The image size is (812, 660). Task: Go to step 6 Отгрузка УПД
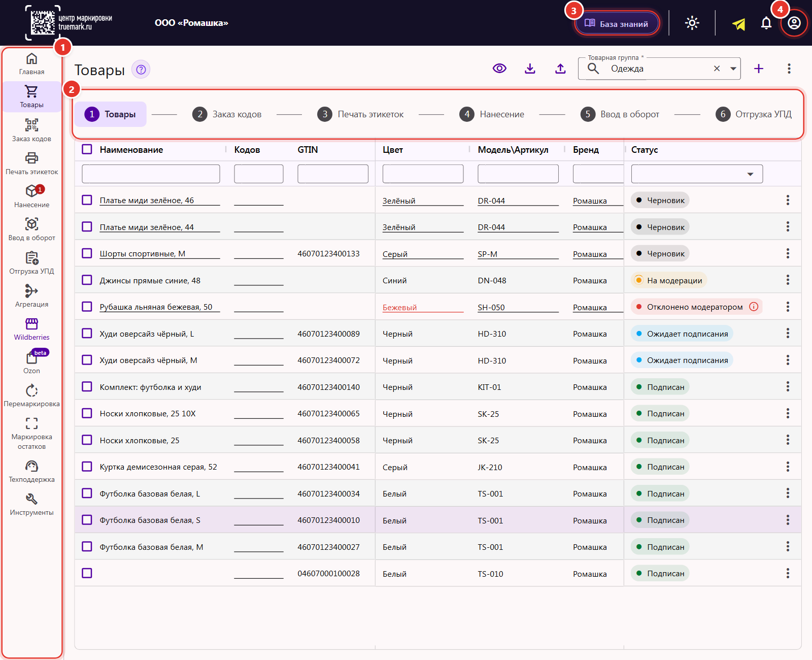(754, 114)
